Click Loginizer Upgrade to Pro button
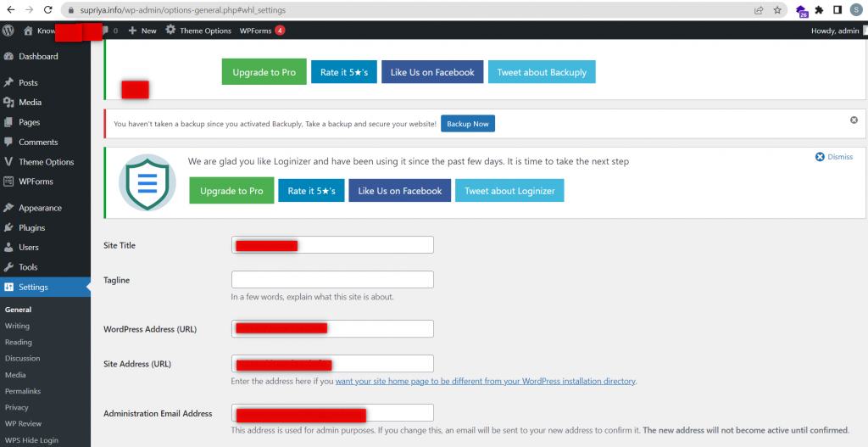 tap(231, 191)
